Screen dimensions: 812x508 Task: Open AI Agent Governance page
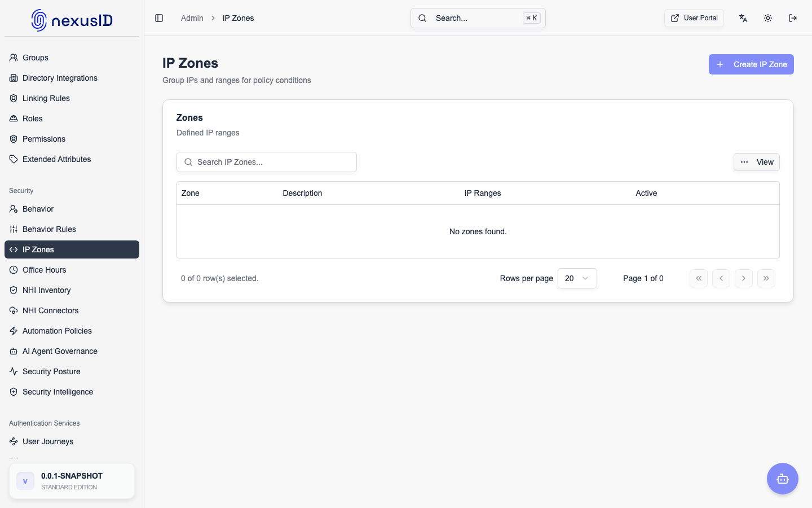(72, 351)
